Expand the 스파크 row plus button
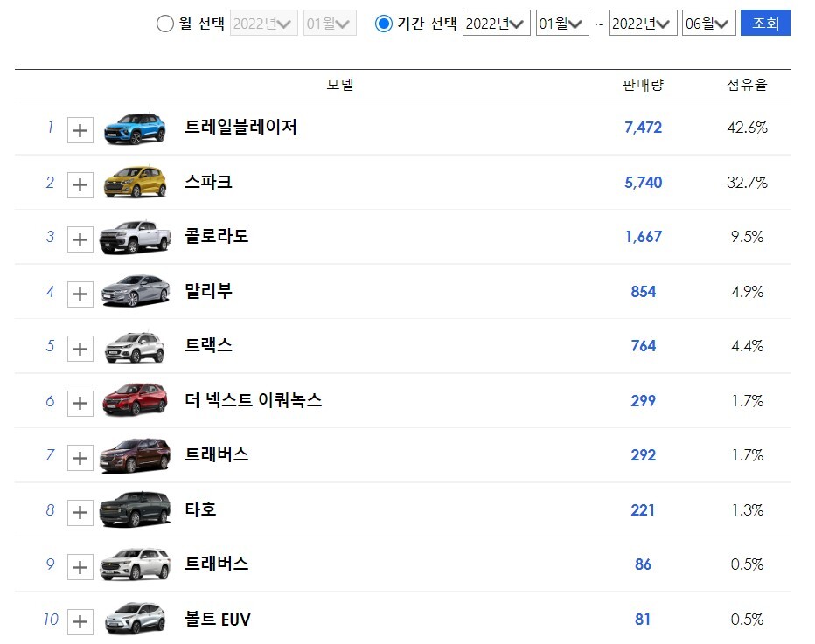This screenshot has height=644, width=815. 80,185
